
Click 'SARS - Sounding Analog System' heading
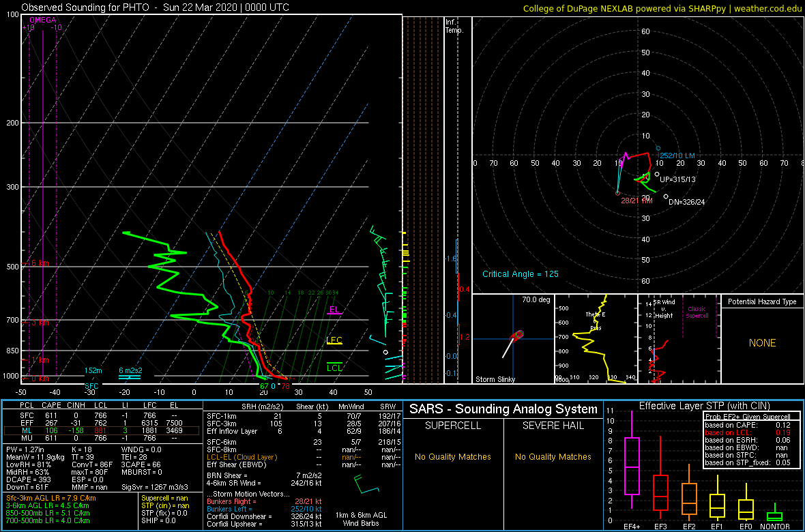click(503, 409)
